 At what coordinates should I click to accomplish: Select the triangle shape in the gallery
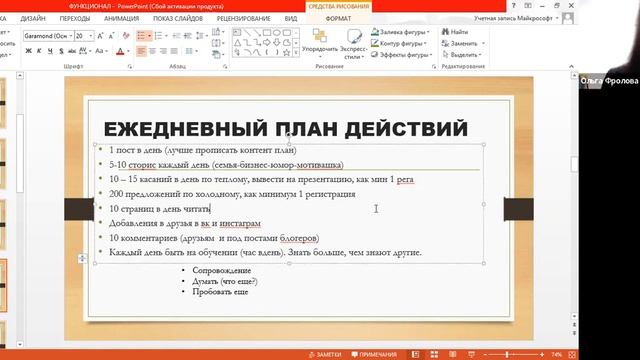tap(237, 42)
